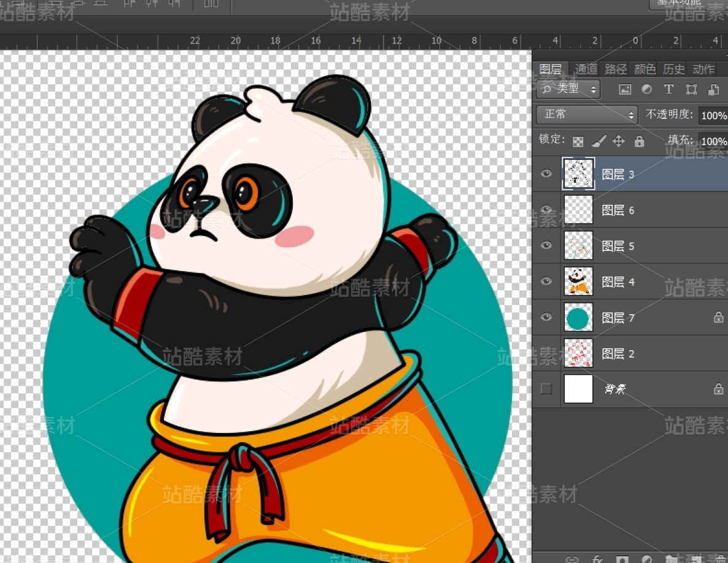Hide 图层 3 with its eye icon
728x563 pixels.
point(546,174)
